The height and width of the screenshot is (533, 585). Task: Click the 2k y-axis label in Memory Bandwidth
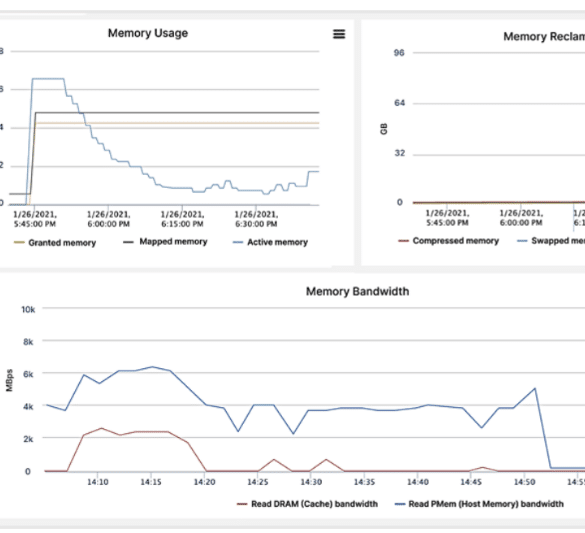pos(28,439)
